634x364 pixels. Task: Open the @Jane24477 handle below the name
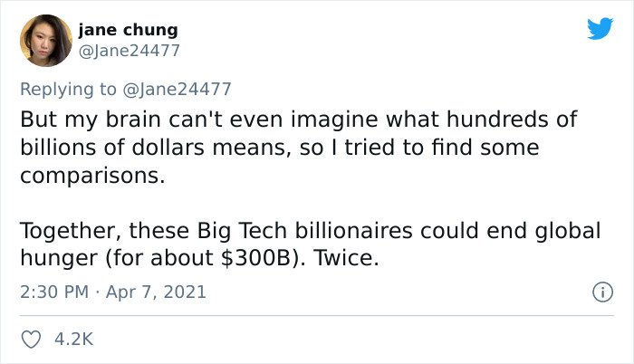[129, 51]
